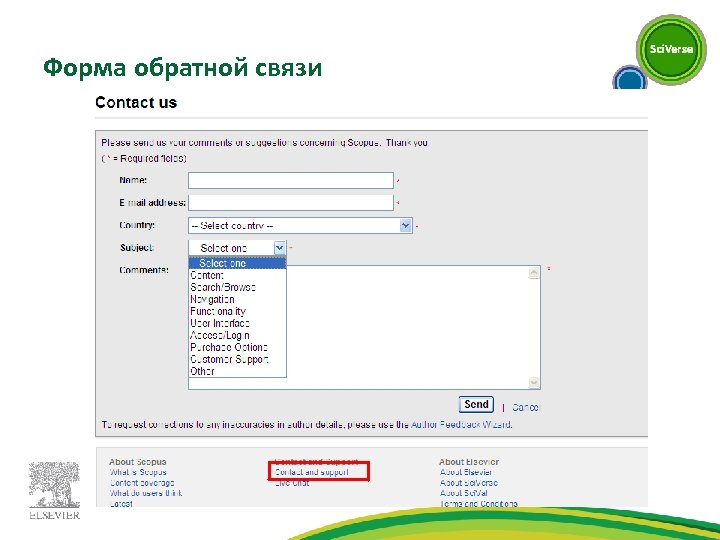Click 'Terms and Conditions' footer link
Screen dimensions: 720x540
point(478,503)
